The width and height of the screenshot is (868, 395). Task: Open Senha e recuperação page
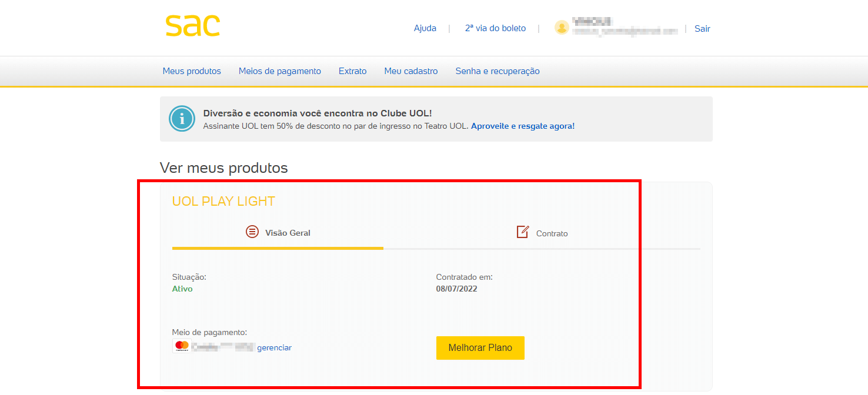[498, 71]
